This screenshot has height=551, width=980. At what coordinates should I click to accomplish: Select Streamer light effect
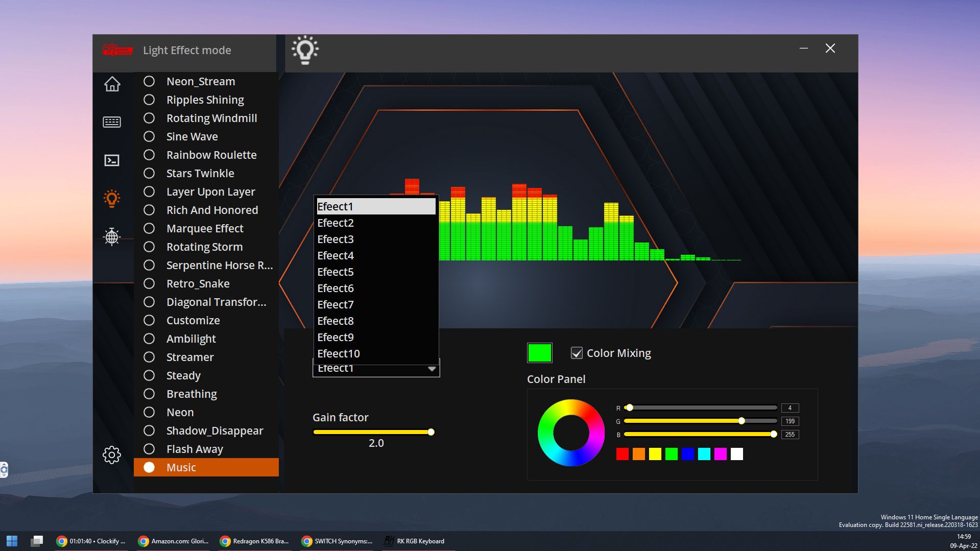click(206, 357)
